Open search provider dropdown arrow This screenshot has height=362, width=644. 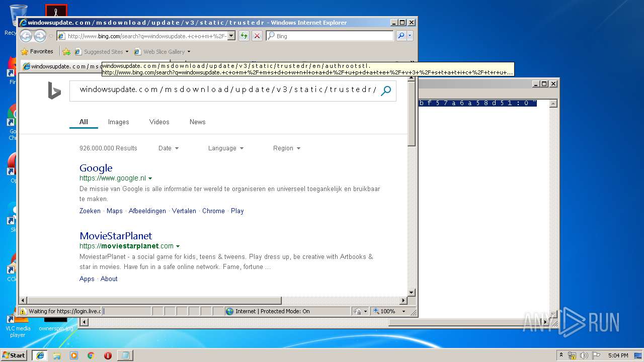click(x=410, y=36)
